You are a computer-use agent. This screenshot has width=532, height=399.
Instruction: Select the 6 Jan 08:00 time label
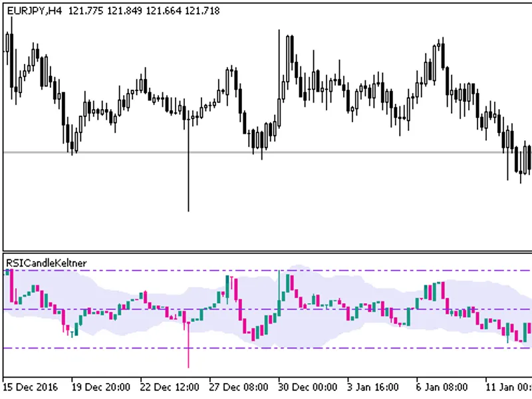pyautogui.click(x=442, y=387)
